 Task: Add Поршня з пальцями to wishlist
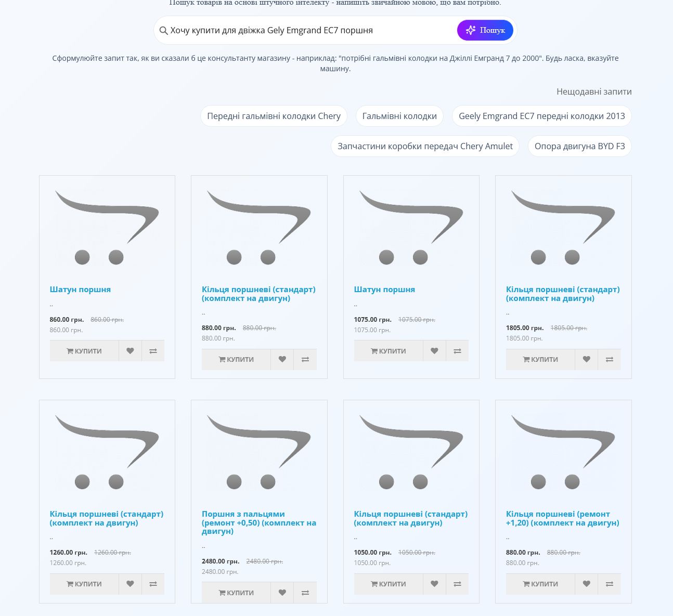(x=282, y=593)
